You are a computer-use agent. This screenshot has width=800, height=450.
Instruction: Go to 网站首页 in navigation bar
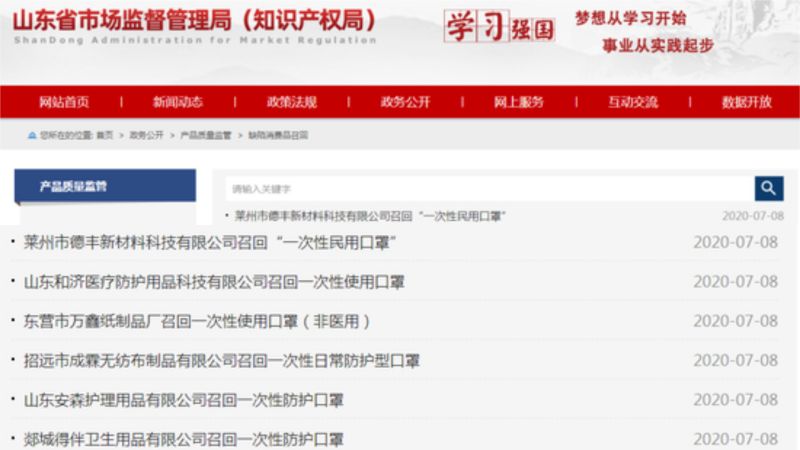64,102
